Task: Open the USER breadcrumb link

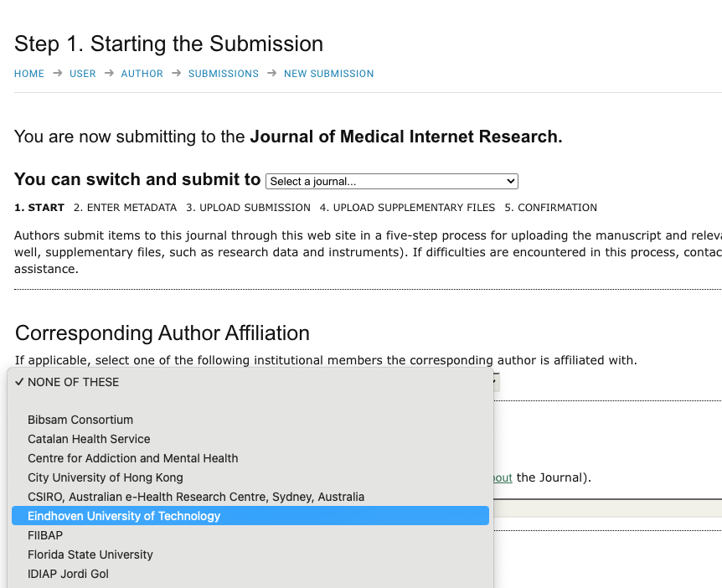Action: pyautogui.click(x=83, y=74)
